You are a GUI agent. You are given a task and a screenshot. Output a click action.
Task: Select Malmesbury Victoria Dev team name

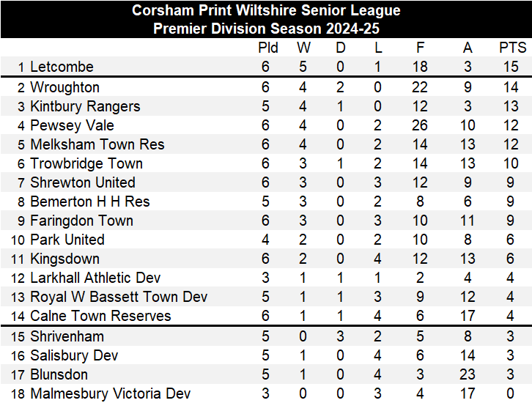(x=110, y=393)
